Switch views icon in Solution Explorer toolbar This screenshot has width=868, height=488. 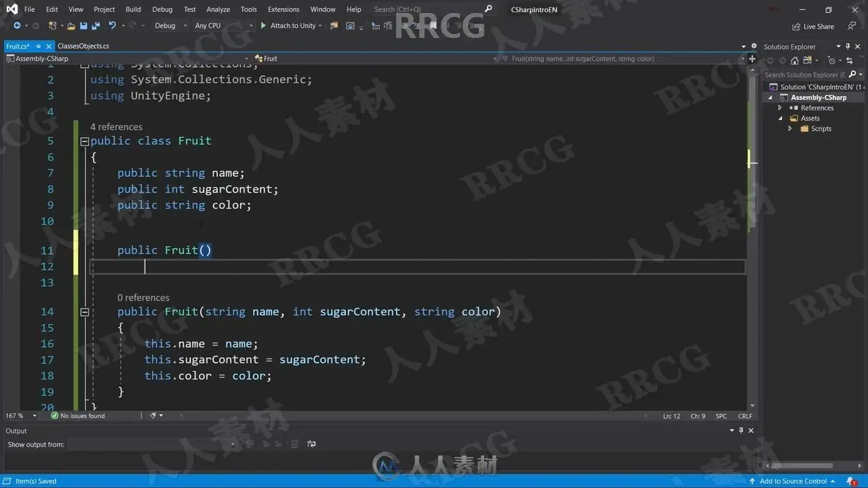(807, 60)
